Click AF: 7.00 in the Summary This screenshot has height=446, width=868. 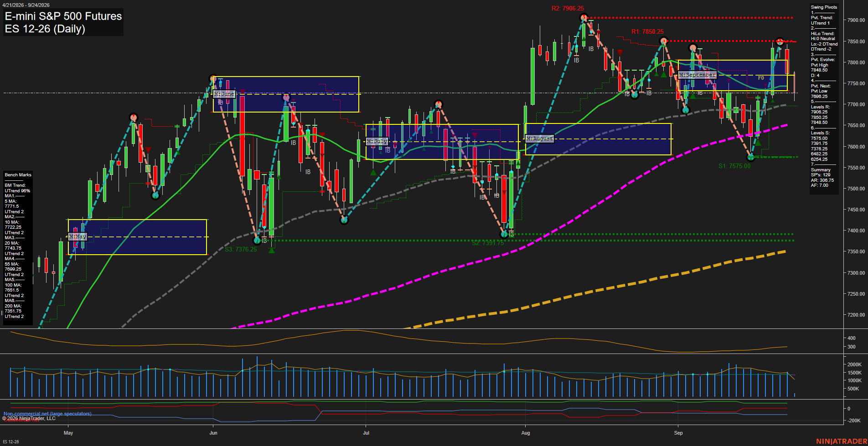pos(820,185)
